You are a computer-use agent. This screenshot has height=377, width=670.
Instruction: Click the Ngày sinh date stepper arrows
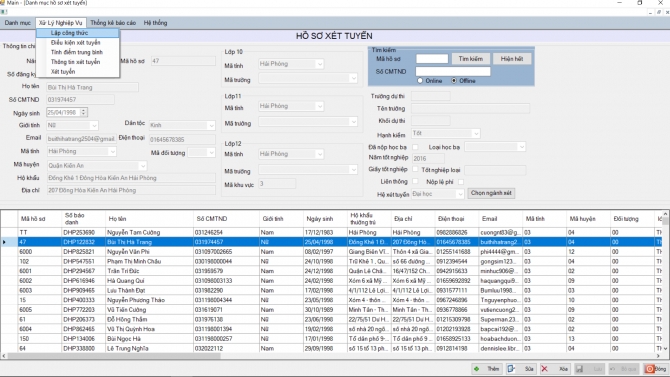[84, 112]
